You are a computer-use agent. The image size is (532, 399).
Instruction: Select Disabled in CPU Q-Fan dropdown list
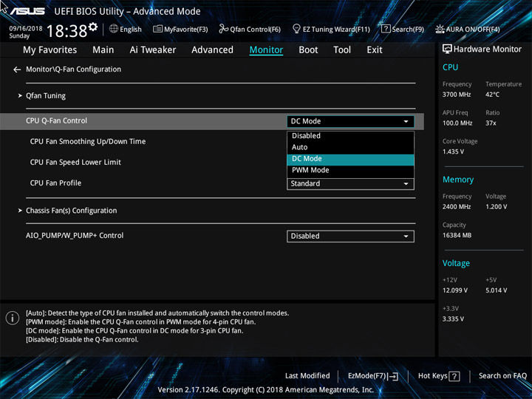pyautogui.click(x=350, y=136)
